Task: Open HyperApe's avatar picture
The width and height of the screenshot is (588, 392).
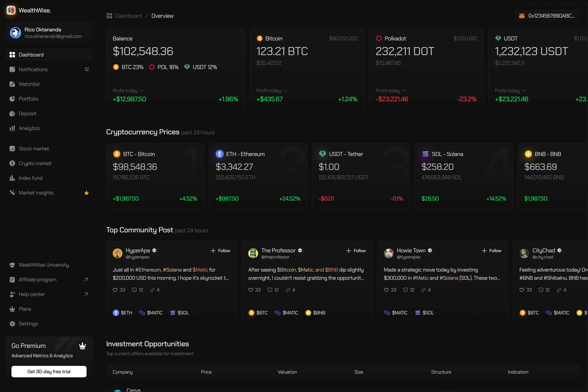Action: (x=117, y=253)
